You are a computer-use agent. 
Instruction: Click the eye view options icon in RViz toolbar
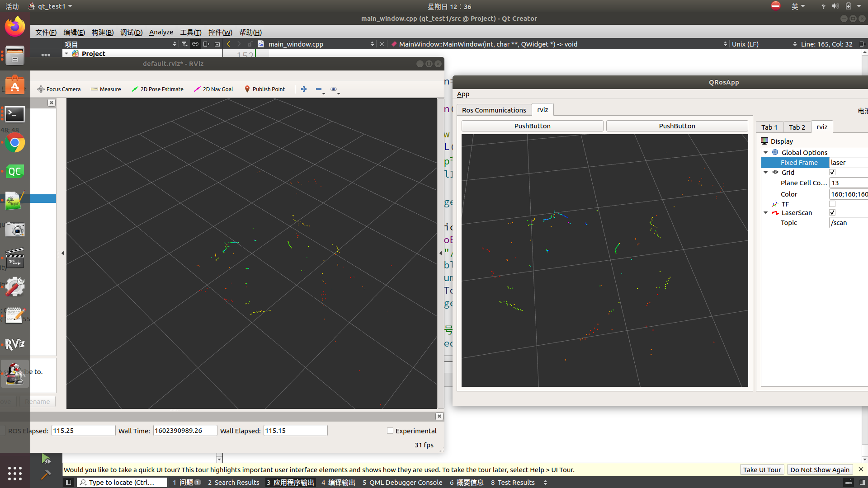pos(334,89)
